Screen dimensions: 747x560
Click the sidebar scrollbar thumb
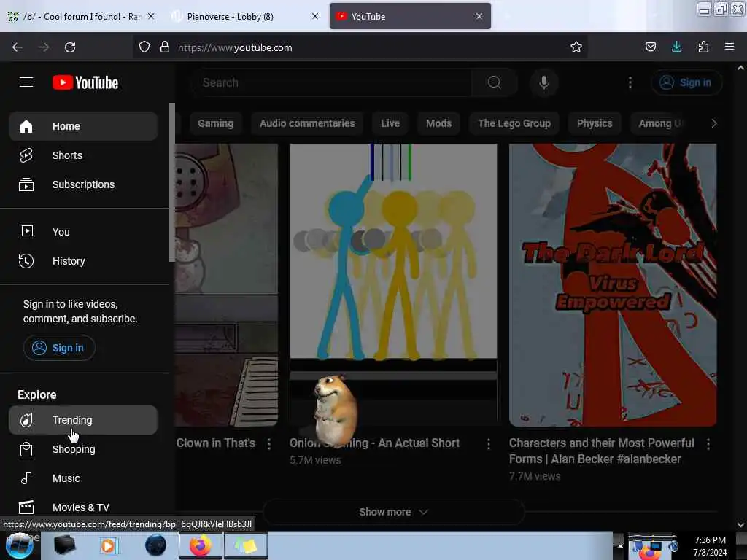click(x=172, y=182)
